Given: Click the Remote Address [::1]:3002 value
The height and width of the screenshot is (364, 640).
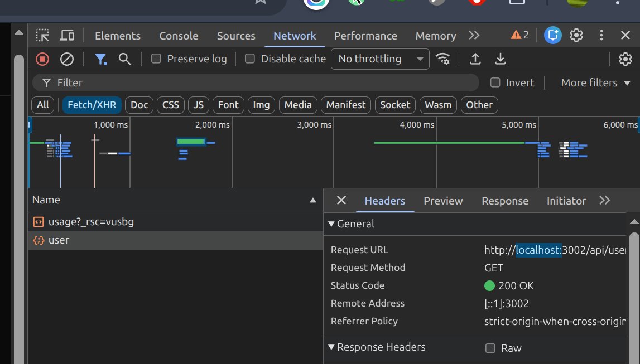Looking at the screenshot, I should pos(506,304).
